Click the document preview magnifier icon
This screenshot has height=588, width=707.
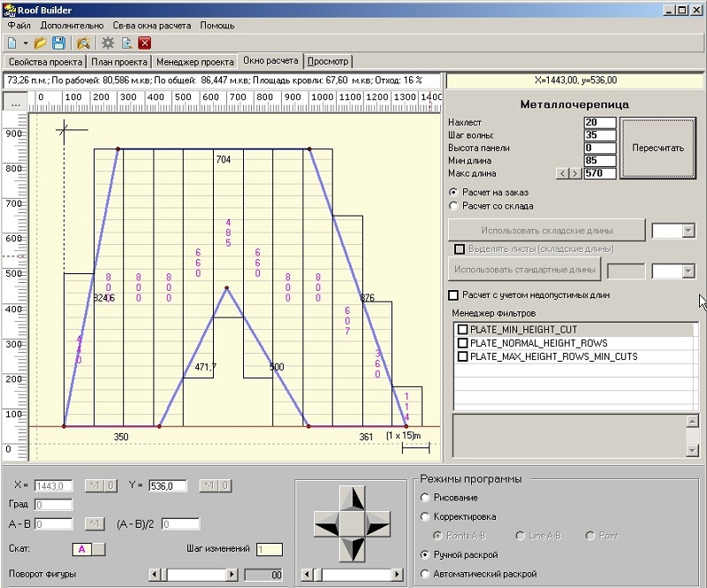[126, 42]
